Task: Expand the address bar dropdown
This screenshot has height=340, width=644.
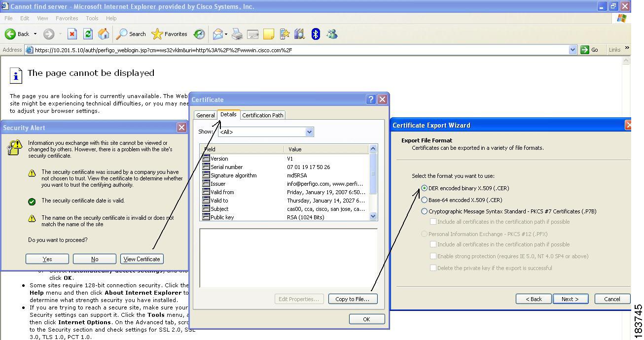Action: coord(572,50)
